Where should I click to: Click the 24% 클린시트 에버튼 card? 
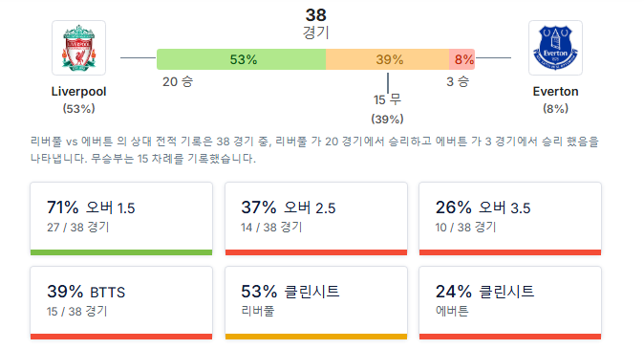pos(510,303)
